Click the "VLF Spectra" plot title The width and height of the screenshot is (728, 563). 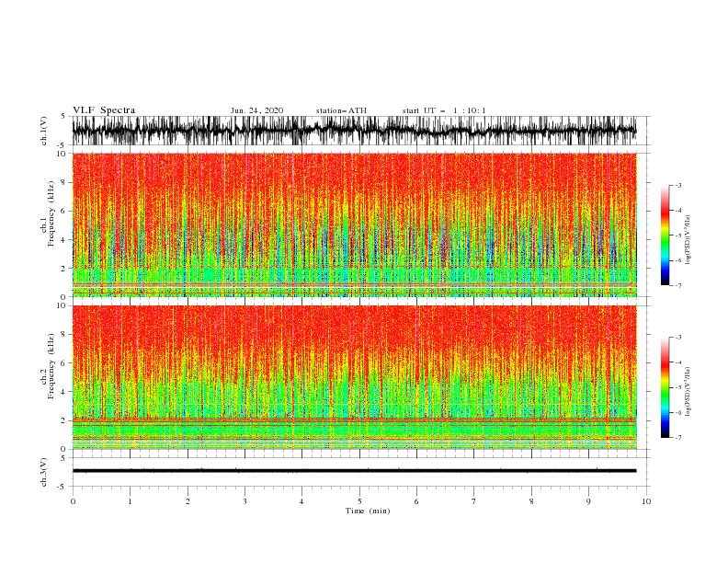[104, 110]
